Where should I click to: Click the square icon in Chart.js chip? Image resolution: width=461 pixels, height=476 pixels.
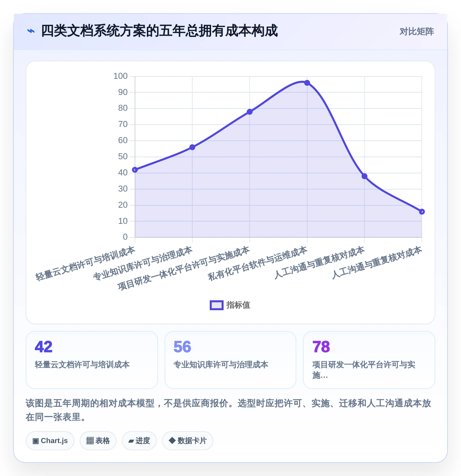pyautogui.click(x=36, y=441)
